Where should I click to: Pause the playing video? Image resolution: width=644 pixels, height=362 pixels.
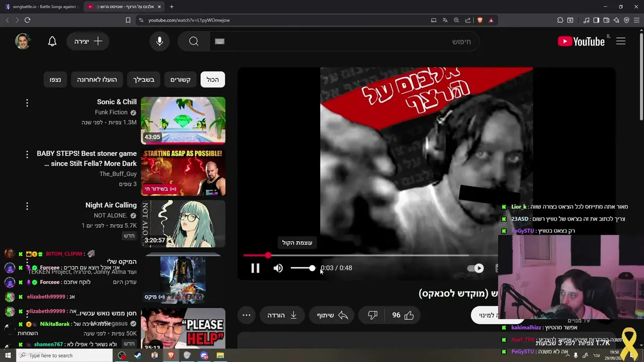pyautogui.click(x=256, y=268)
